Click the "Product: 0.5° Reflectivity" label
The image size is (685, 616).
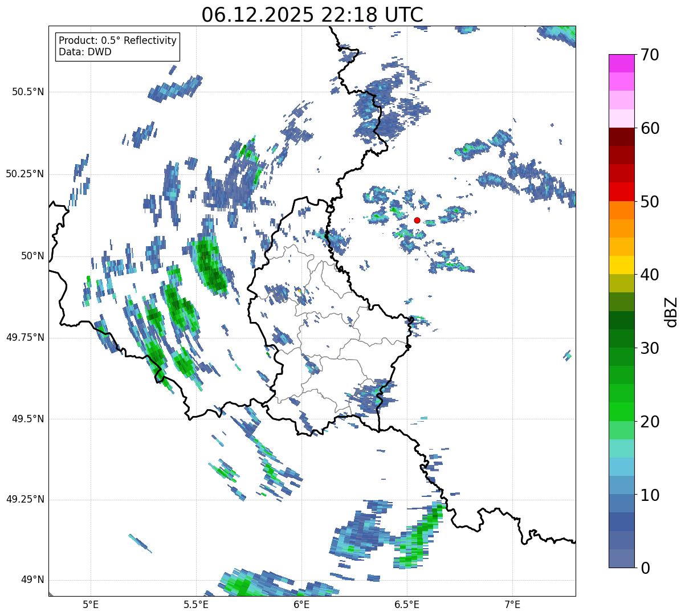point(117,41)
